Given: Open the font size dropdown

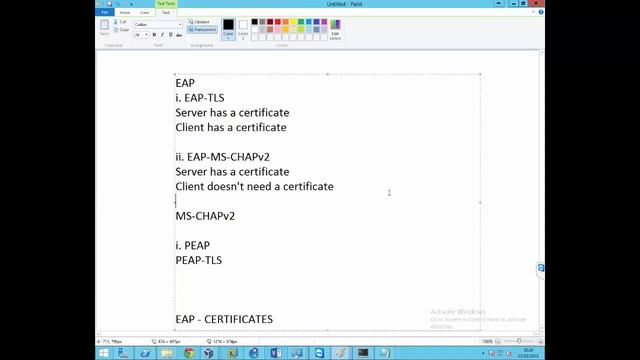Looking at the screenshot, I should 146,35.
